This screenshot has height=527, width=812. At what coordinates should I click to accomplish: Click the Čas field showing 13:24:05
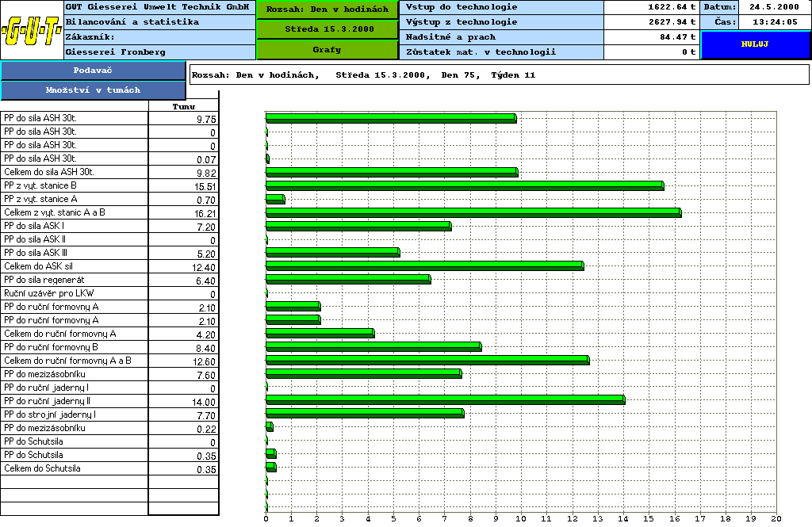pyautogui.click(x=774, y=22)
